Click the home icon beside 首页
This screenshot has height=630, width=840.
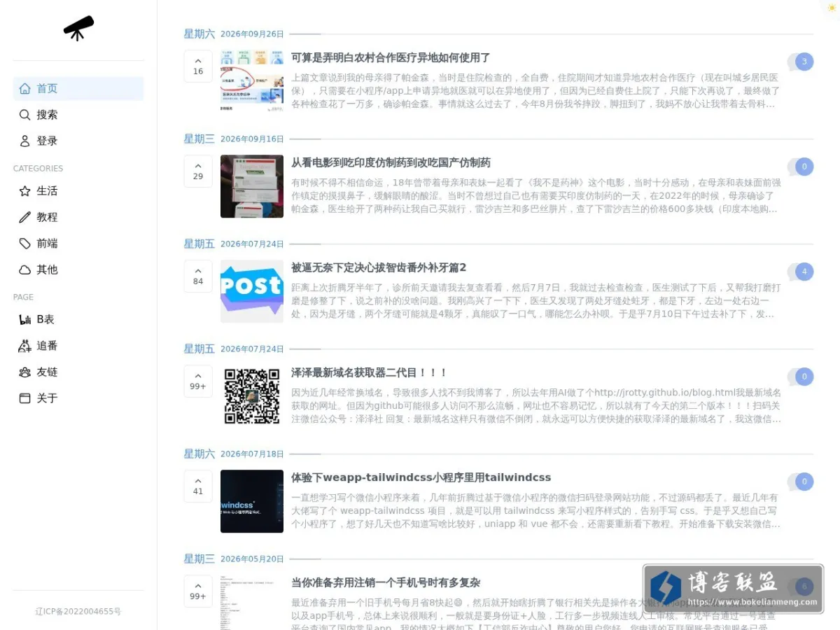[25, 88]
